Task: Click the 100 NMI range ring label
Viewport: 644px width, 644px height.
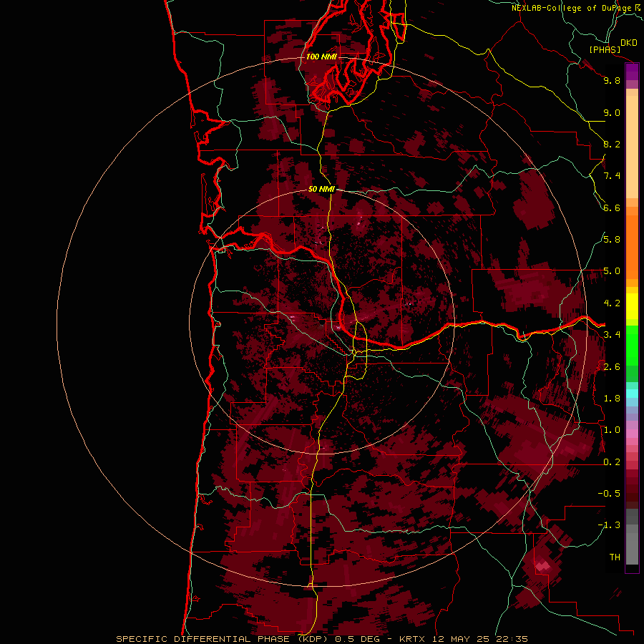Action: point(321,57)
